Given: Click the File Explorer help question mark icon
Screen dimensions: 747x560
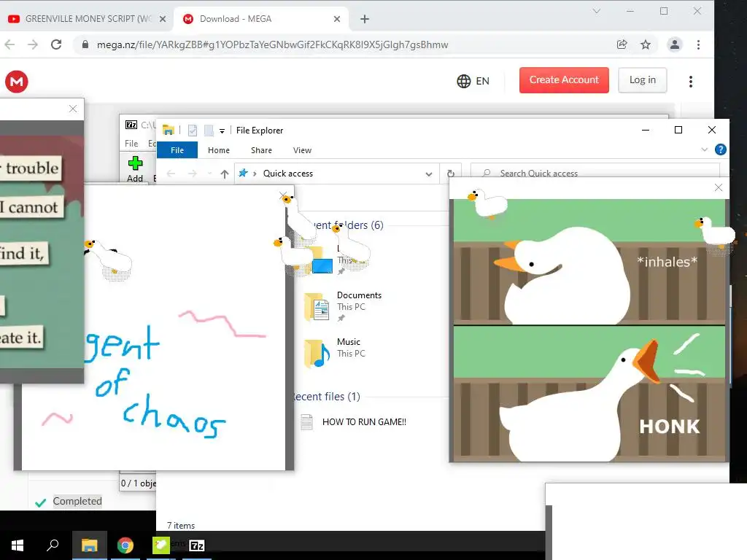Looking at the screenshot, I should click(x=720, y=149).
